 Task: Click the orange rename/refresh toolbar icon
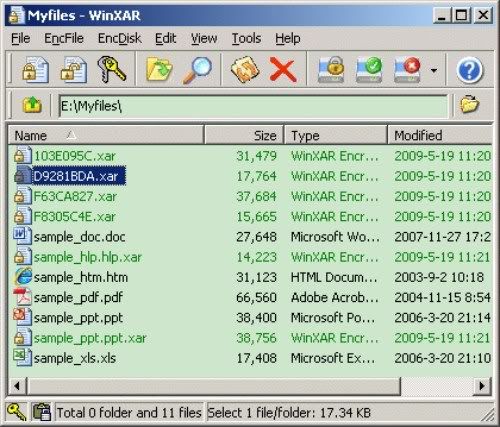click(x=245, y=69)
